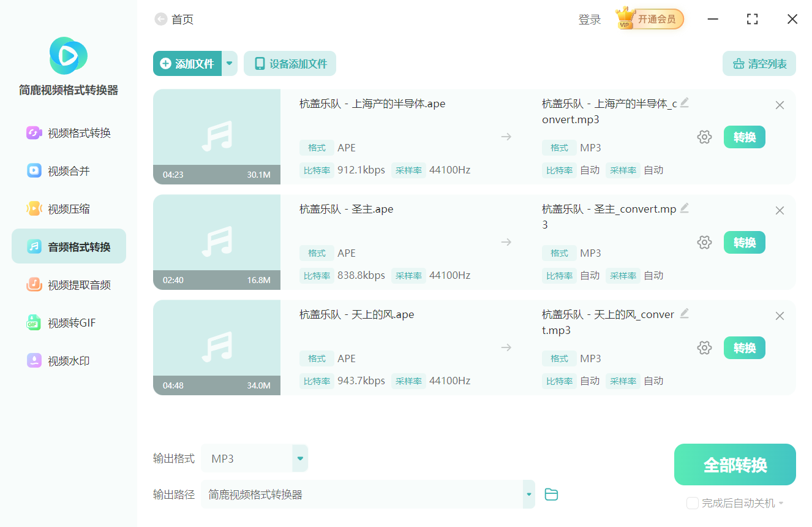Enable 完成后自动关机 option
The width and height of the screenshot is (812, 527).
693,502
